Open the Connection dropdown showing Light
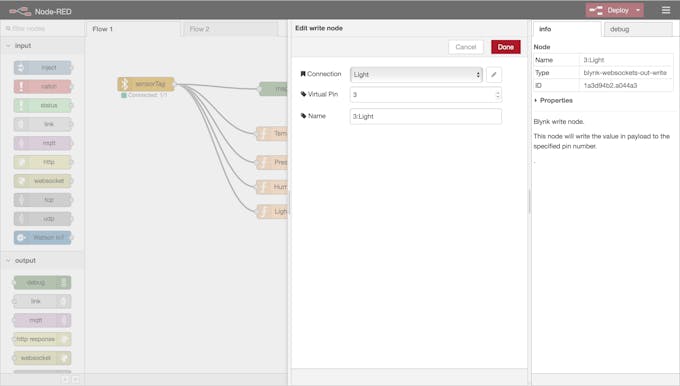This screenshot has height=386, width=680. click(x=416, y=75)
